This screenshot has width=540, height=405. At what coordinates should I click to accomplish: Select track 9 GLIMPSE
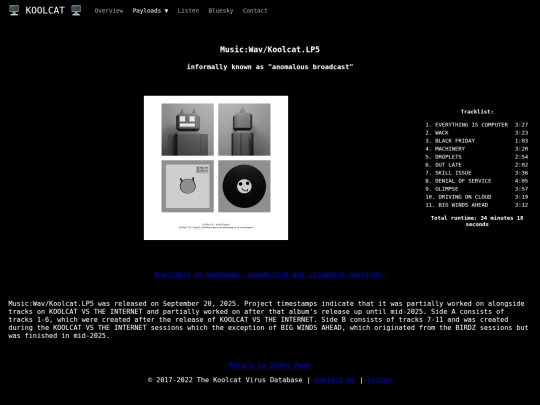point(477,189)
